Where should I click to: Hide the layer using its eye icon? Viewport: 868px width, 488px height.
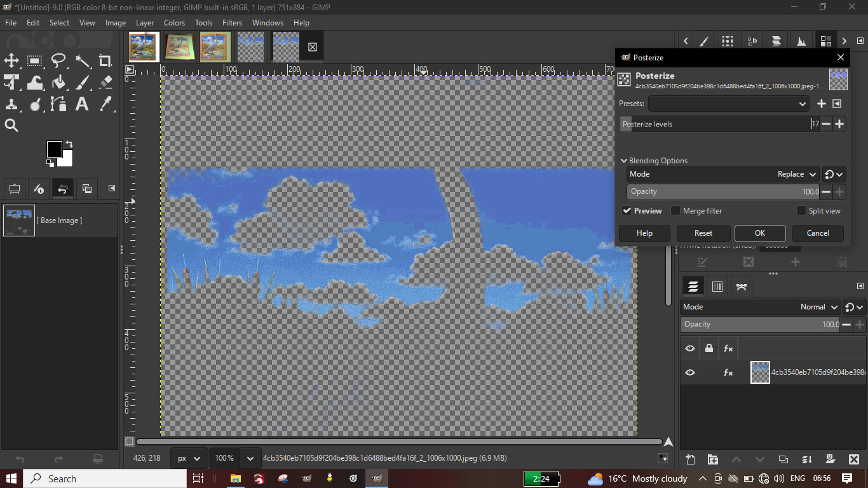[x=690, y=373]
